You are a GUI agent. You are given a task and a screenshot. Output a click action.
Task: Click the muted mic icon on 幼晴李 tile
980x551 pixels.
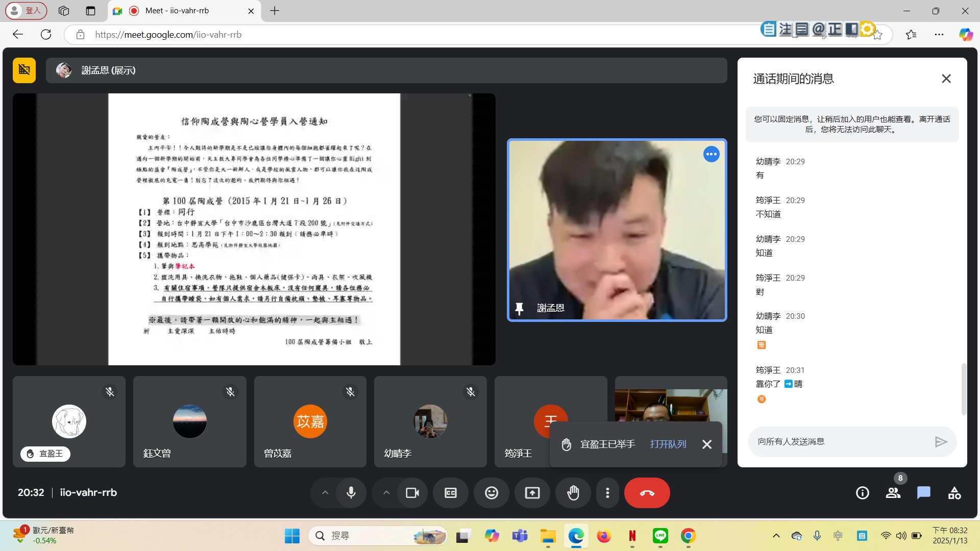click(x=471, y=392)
